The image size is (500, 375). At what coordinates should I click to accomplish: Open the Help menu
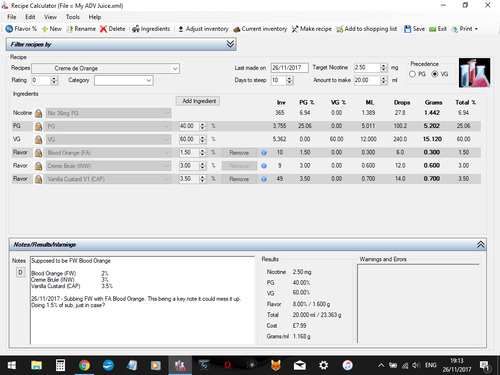95,17
